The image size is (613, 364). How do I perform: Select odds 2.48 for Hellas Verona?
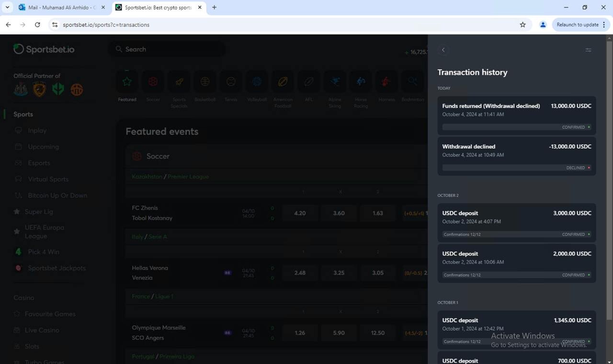tap(300, 273)
